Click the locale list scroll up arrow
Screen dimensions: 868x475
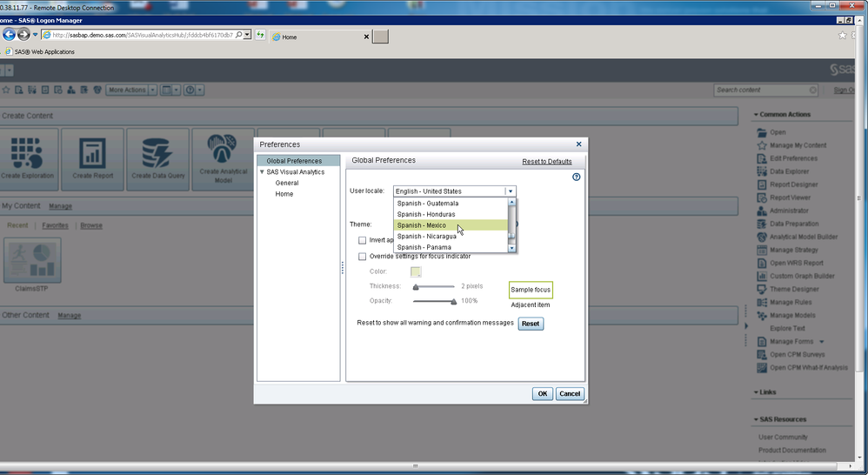[x=512, y=202]
